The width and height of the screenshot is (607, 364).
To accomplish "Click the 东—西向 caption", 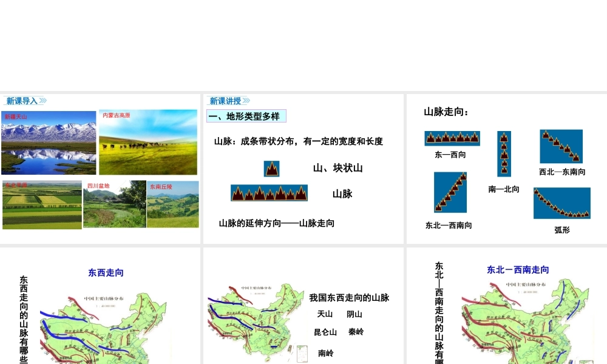I will pyautogui.click(x=450, y=155).
